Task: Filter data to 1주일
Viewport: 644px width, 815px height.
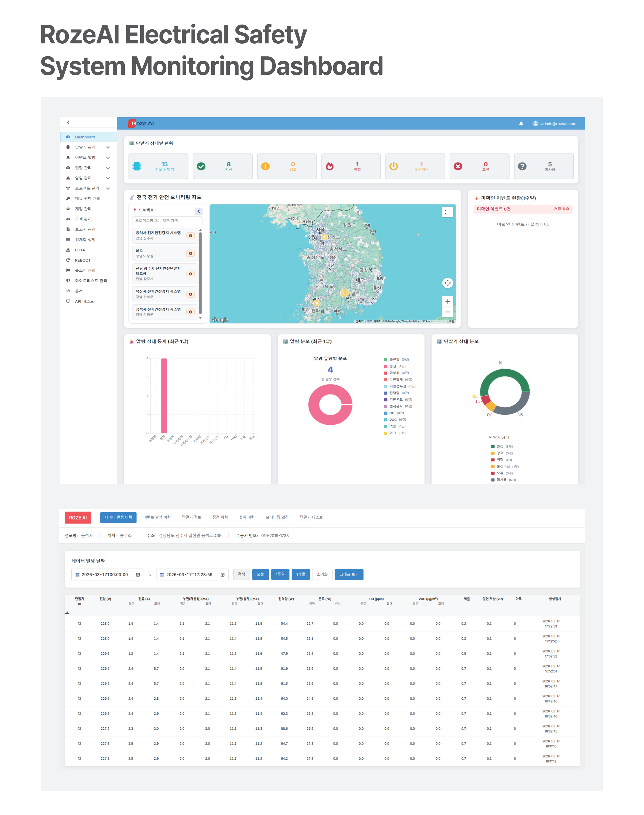Action: click(280, 574)
